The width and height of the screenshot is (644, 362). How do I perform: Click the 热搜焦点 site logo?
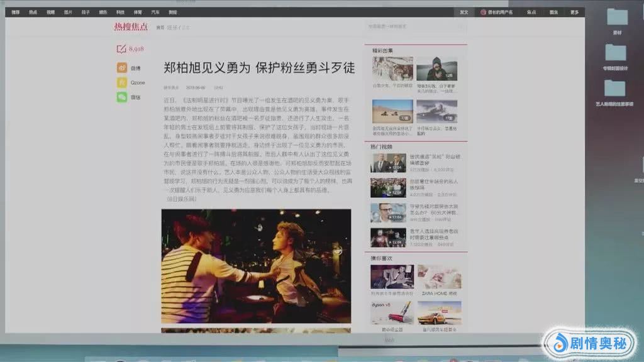pos(131,26)
